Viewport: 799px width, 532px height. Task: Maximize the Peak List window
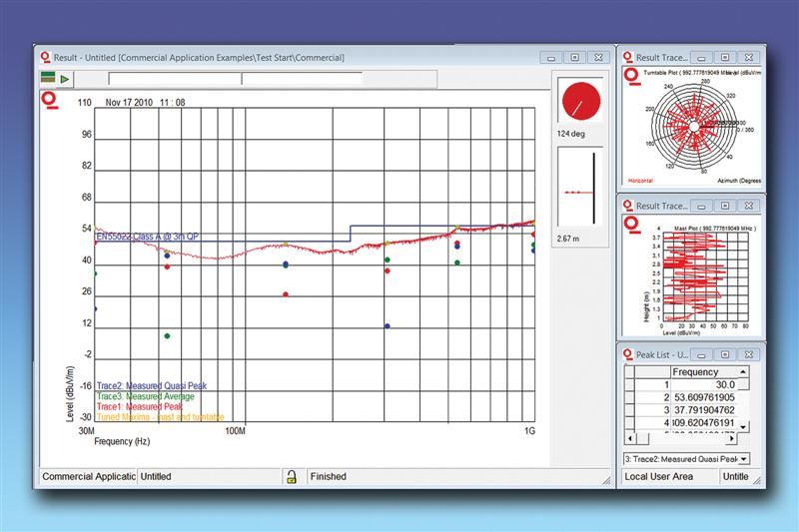point(725,355)
